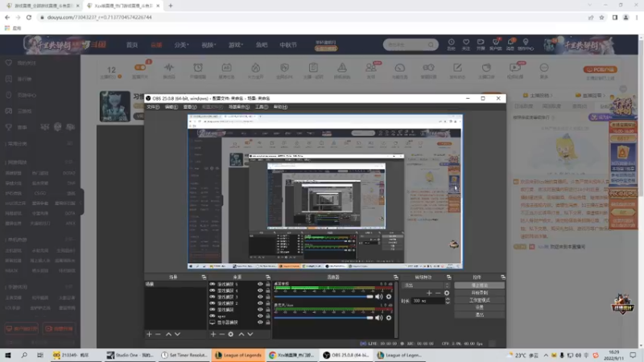Open OBS 设置 settings button
The height and width of the screenshot is (362, 644).
[x=479, y=307]
